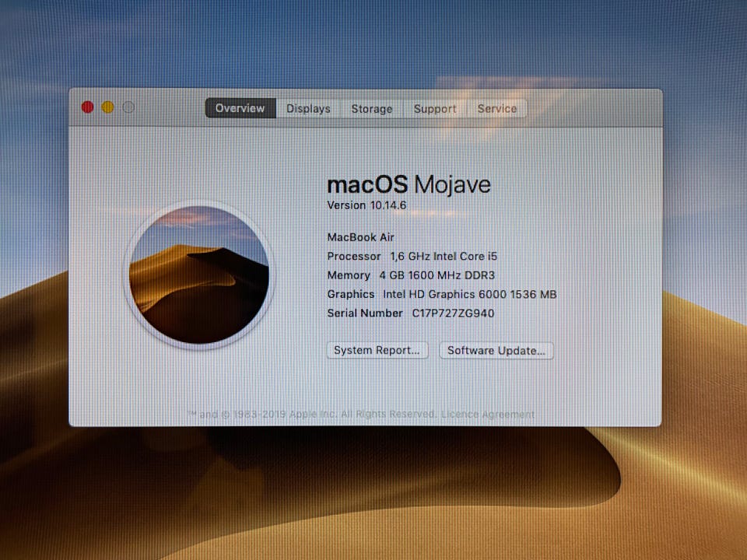Image resolution: width=747 pixels, height=560 pixels.
Task: Click the macOS Mojave heading
Action: 409,184
